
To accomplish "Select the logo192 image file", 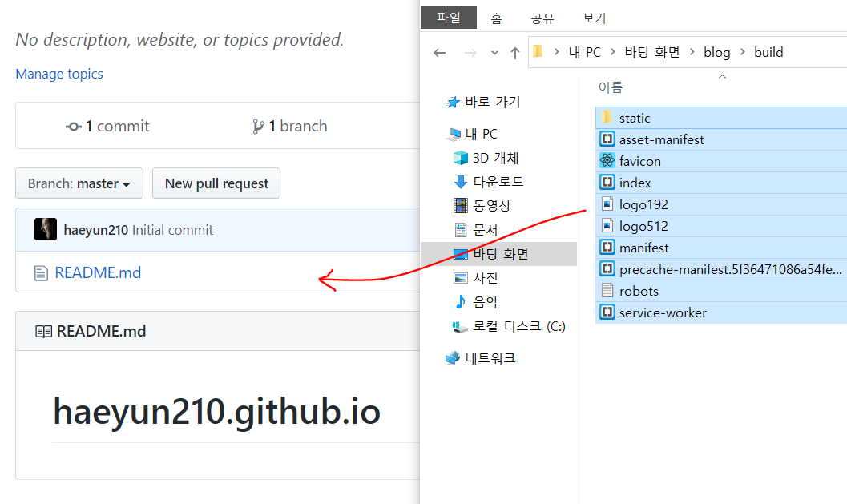I will 721,204.
